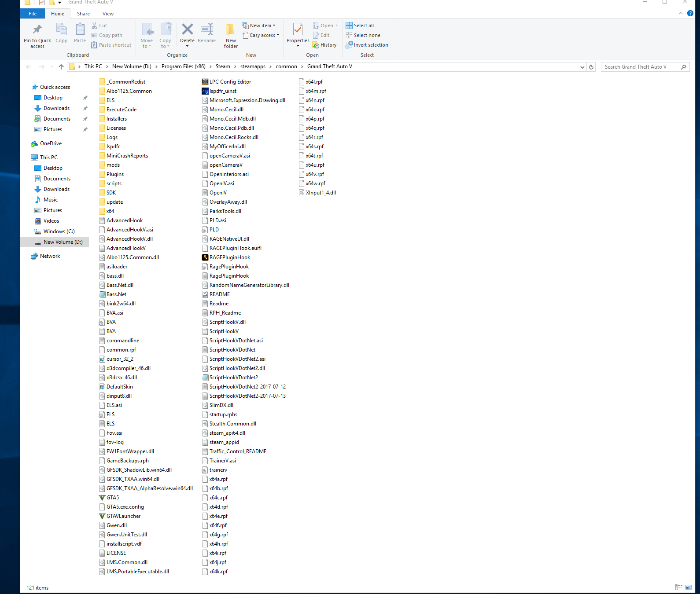Click This PC in address bar
Screen dimensions: 700x594
coord(93,67)
